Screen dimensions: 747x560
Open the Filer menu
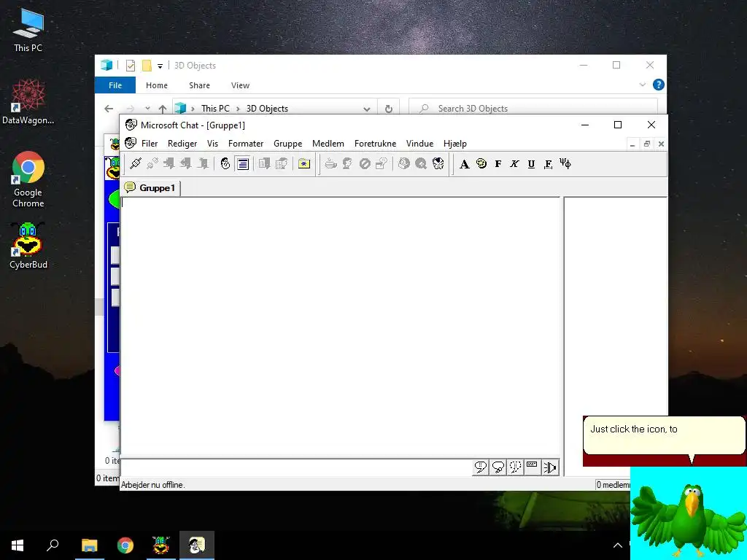point(150,144)
